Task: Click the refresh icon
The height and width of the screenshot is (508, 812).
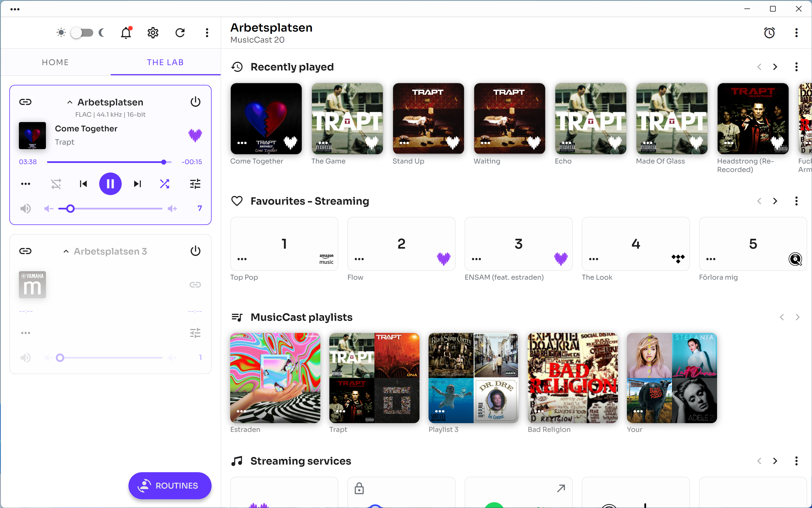Action: point(180,33)
